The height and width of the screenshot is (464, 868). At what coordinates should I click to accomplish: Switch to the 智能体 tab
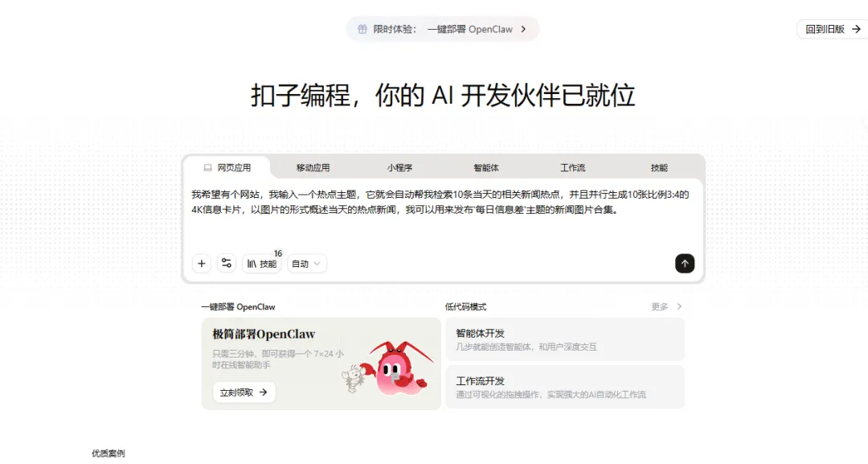486,167
